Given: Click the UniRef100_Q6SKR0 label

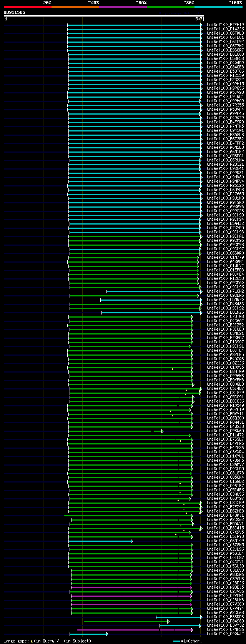Looking at the screenshot, I should pos(225,253).
